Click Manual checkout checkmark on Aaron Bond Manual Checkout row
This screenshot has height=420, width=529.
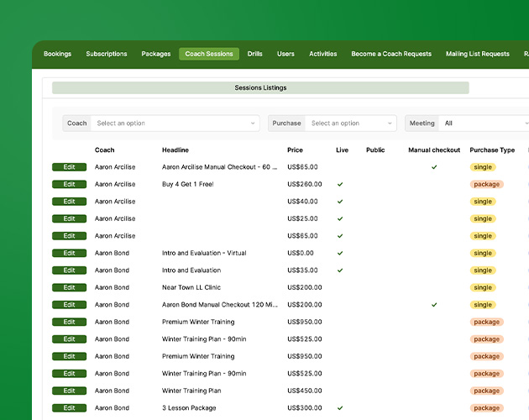[x=434, y=305]
